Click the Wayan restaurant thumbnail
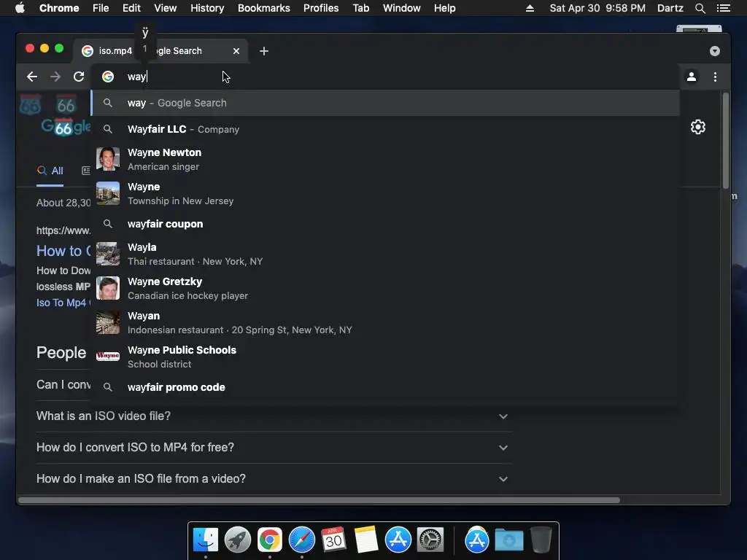Screen dimensions: 747x560 point(108,322)
